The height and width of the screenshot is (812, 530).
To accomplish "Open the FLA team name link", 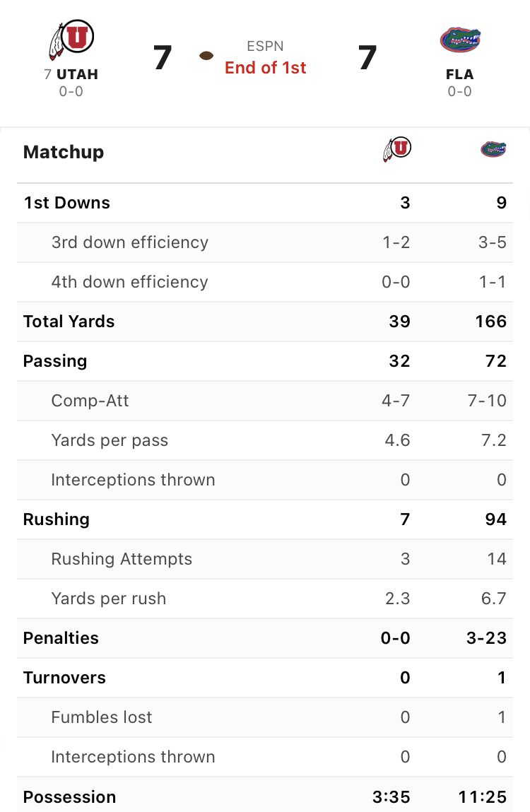I will point(460,75).
